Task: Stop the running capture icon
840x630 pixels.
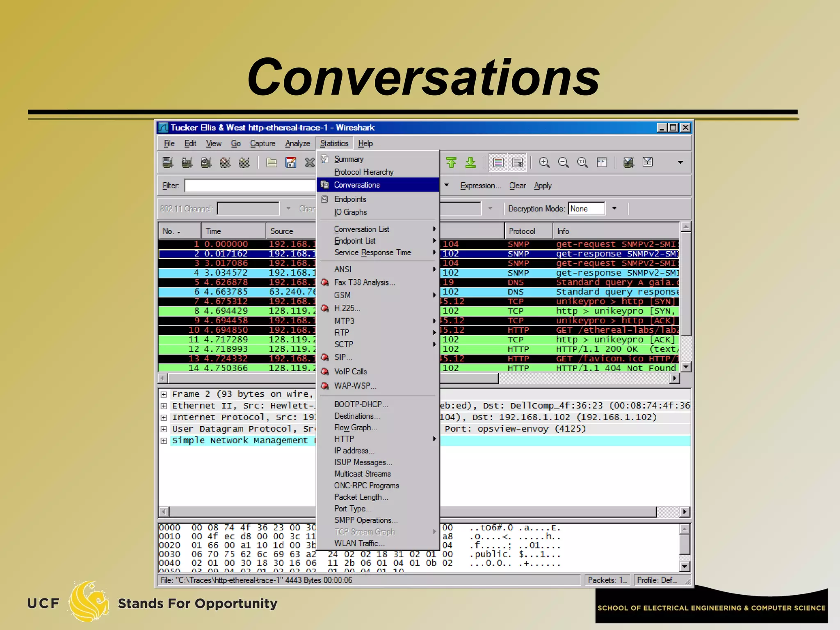Action: pos(225,163)
